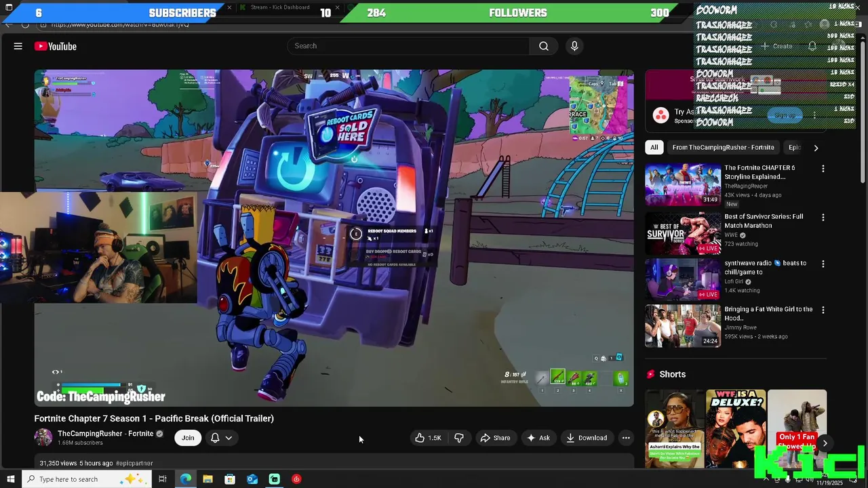The image size is (868, 488).
Task: Open the WTF is a Deluxe short
Action: tap(736, 428)
